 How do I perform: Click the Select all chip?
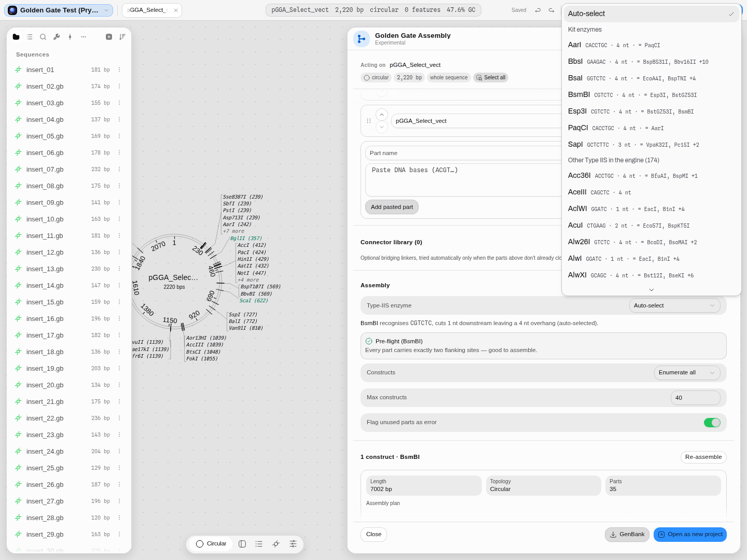(x=491, y=78)
